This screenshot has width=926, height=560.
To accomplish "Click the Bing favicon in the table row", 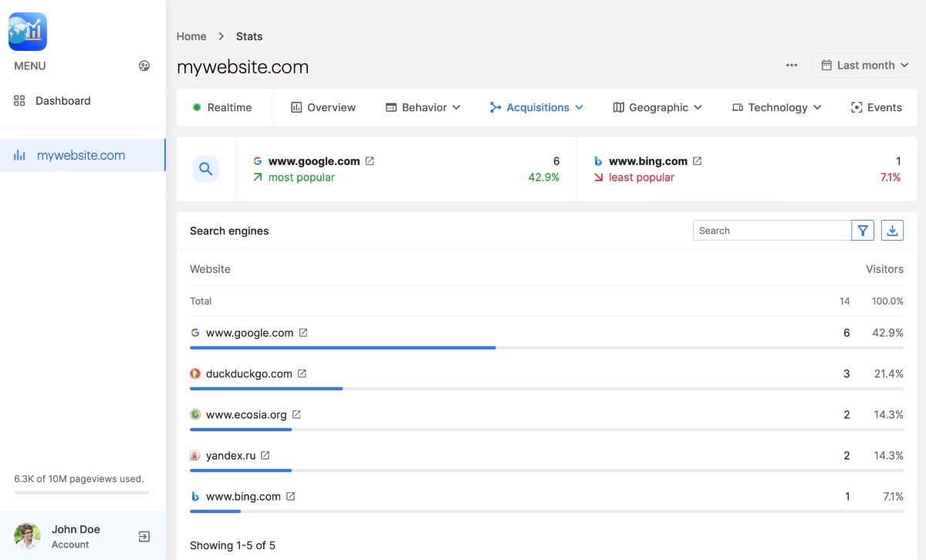I will [x=195, y=496].
